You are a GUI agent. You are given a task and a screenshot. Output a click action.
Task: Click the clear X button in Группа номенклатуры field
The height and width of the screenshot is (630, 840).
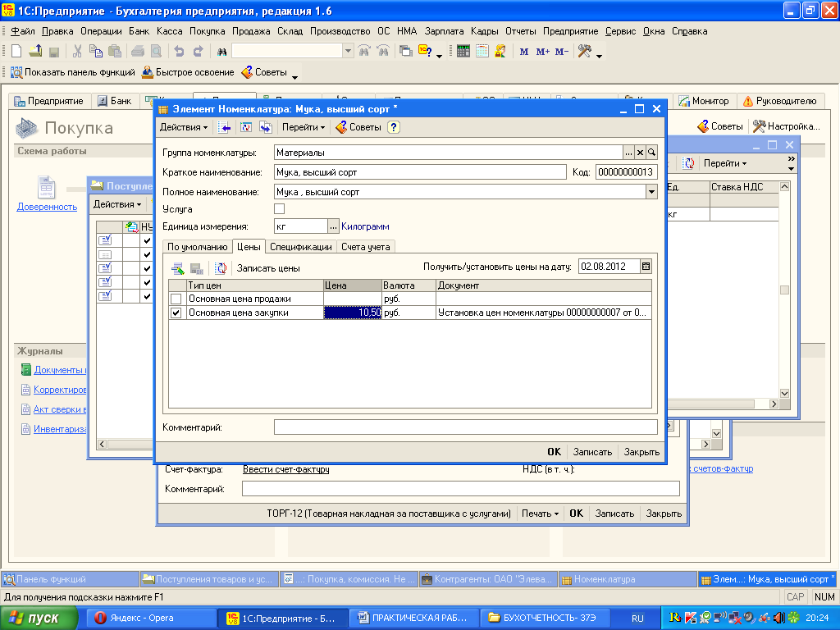click(640, 153)
